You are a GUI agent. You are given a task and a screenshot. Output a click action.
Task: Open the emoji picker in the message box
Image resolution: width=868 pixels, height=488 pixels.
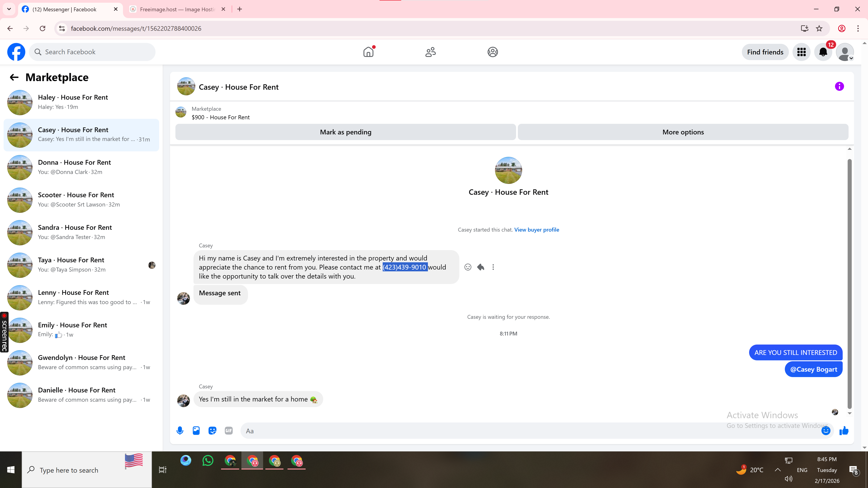(826, 430)
